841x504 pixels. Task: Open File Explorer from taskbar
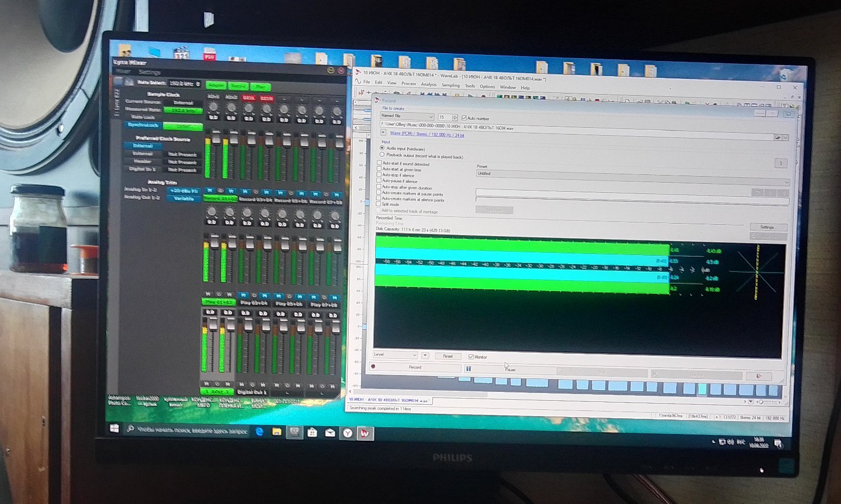click(276, 432)
